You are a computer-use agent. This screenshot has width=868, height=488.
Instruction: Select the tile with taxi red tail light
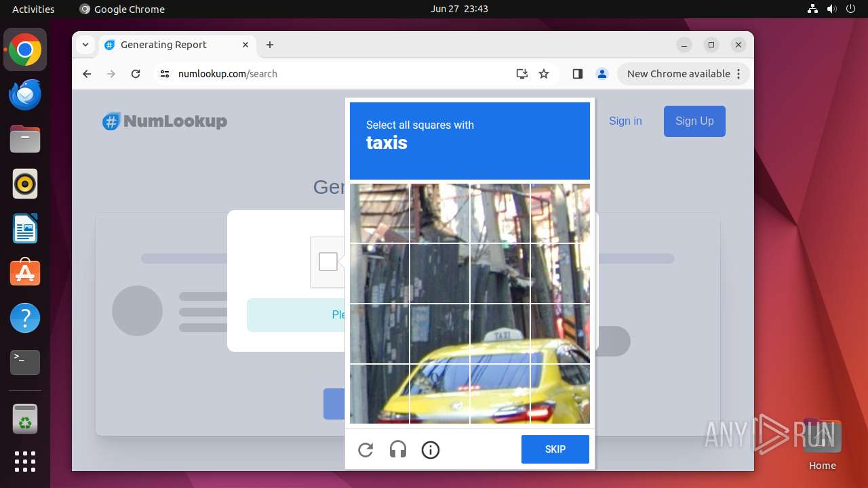tap(560, 394)
